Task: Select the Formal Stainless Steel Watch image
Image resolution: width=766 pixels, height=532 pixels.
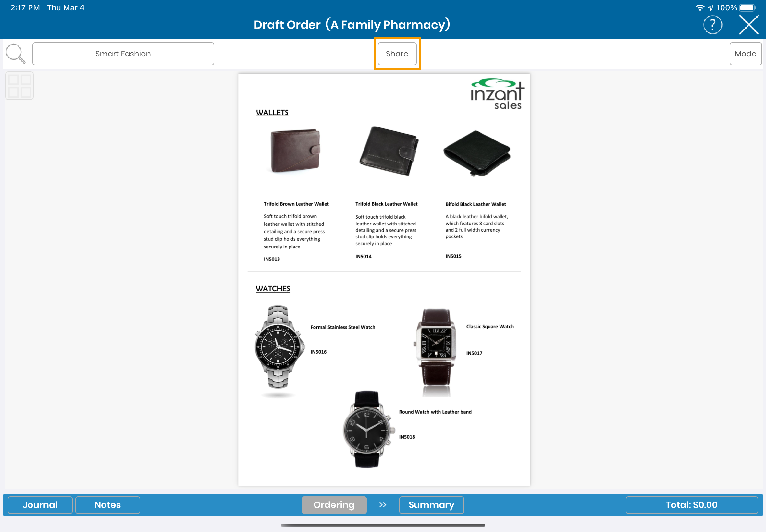Action: [279, 347]
